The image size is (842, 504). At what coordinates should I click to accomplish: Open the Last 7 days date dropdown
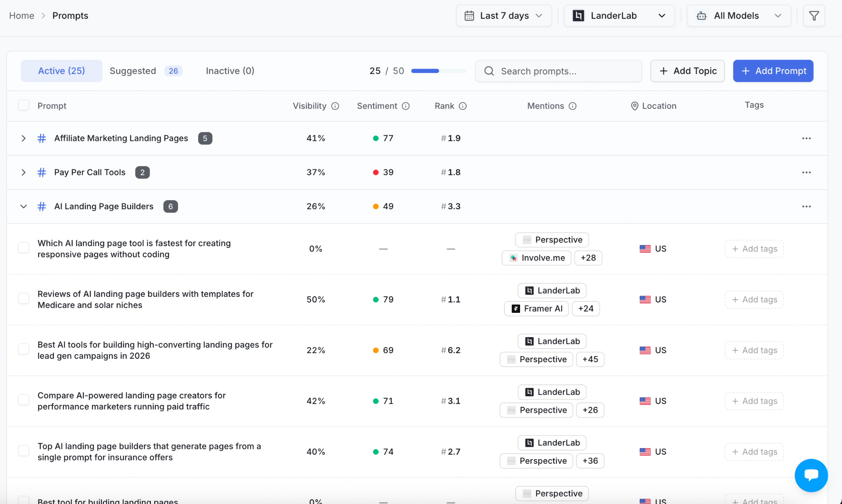504,16
